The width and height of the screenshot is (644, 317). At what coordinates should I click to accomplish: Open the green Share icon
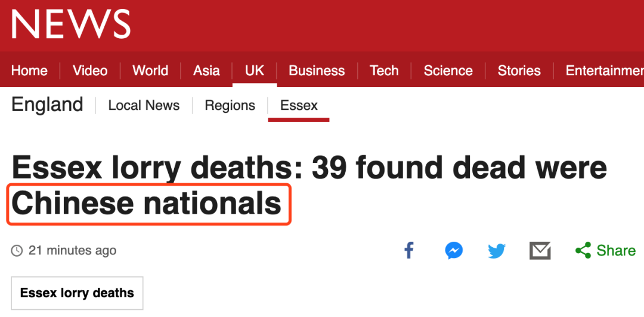583,250
